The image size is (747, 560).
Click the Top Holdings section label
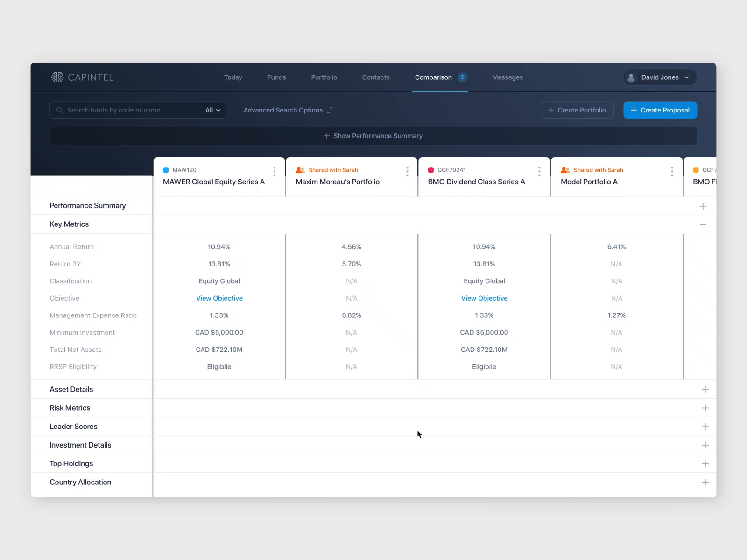(x=71, y=463)
